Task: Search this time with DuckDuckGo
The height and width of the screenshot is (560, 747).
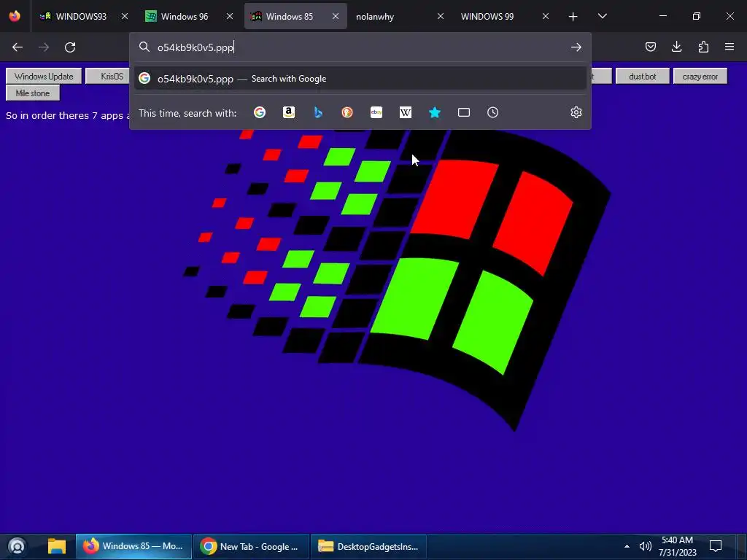Action: click(347, 112)
